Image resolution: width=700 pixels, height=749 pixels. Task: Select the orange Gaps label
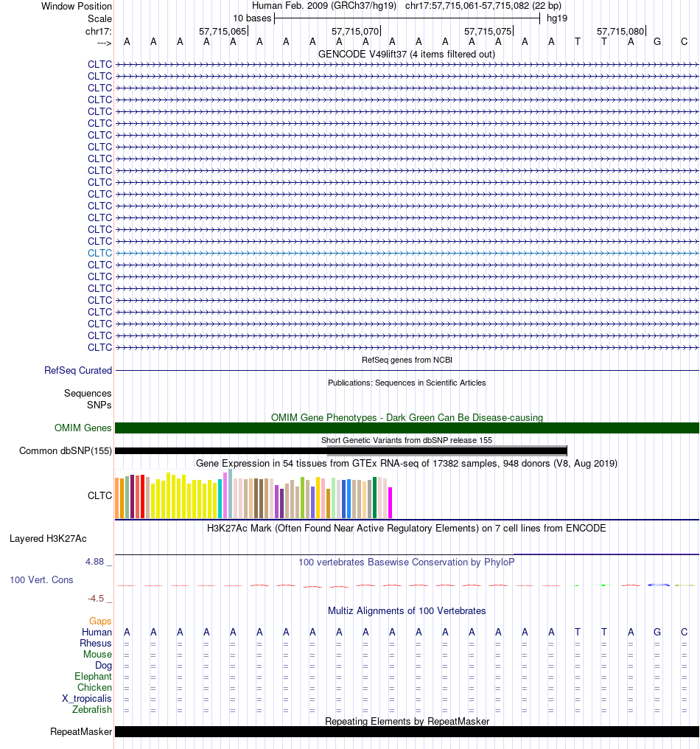(100, 621)
